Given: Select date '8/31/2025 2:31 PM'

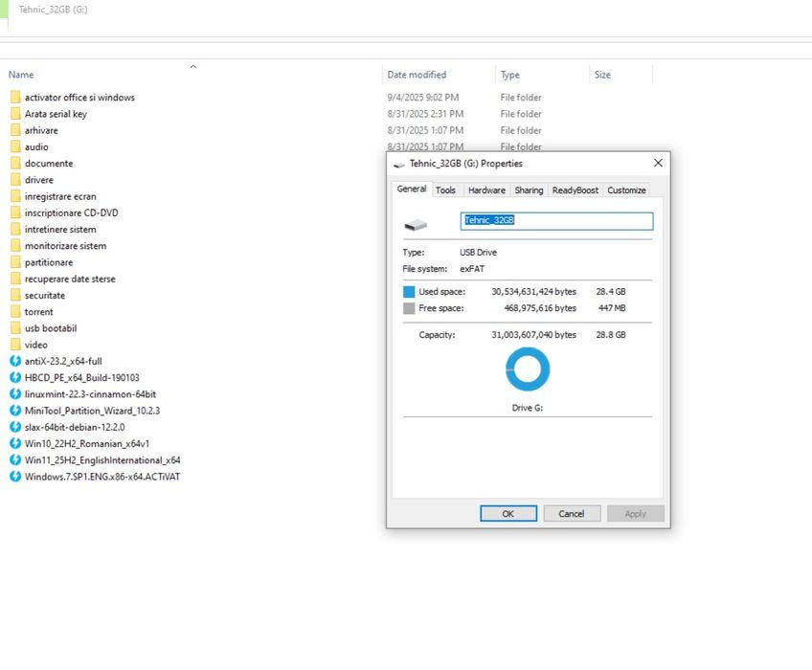Looking at the screenshot, I should (x=426, y=114).
